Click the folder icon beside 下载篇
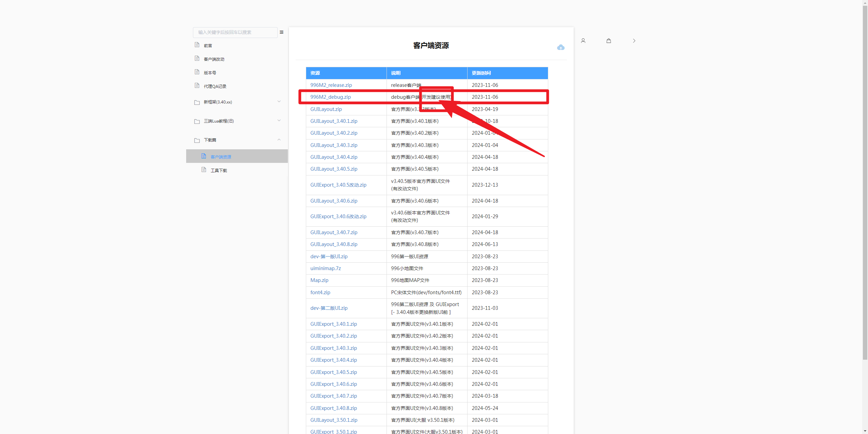Image resolution: width=868 pixels, height=434 pixels. click(197, 140)
